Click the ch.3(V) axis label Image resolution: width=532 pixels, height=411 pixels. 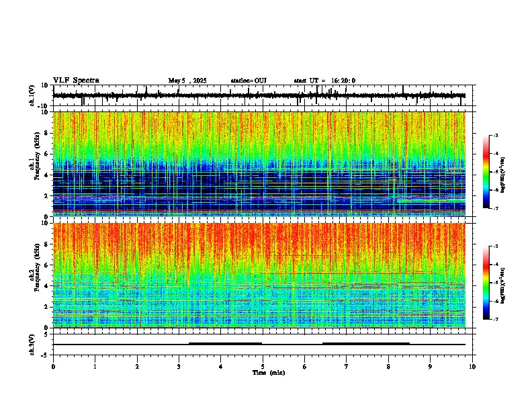(x=32, y=345)
